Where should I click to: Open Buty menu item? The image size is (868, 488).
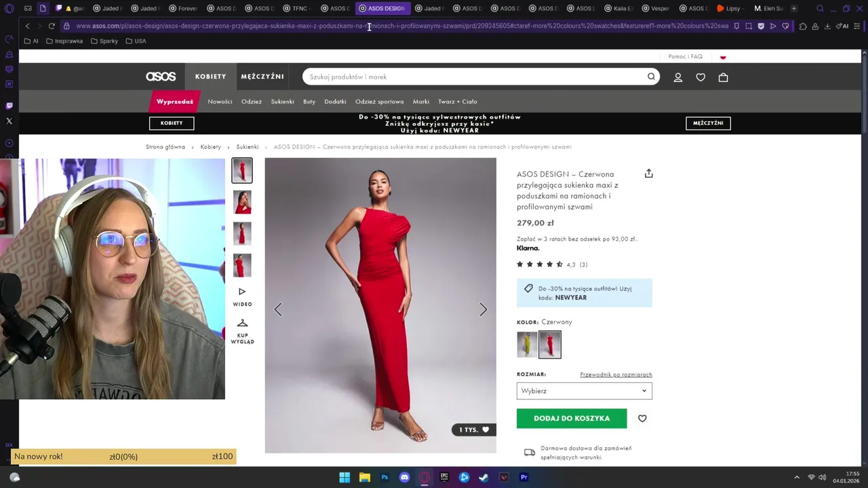coord(309,102)
